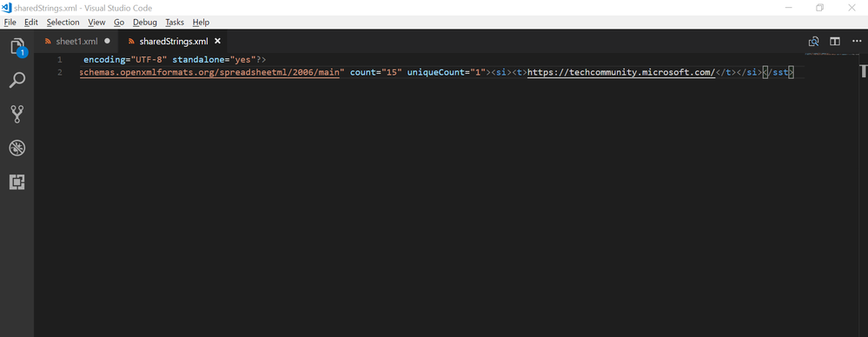This screenshot has width=868, height=337.
Task: Close the Visual Studio Code window
Action: 852,8
